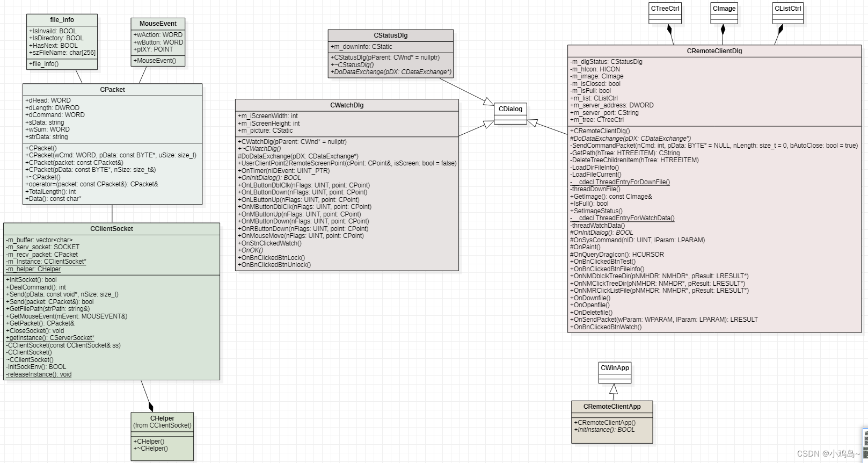Image resolution: width=868 pixels, height=463 pixels.
Task: Click the +OnDownfile() method
Action: tap(590, 298)
